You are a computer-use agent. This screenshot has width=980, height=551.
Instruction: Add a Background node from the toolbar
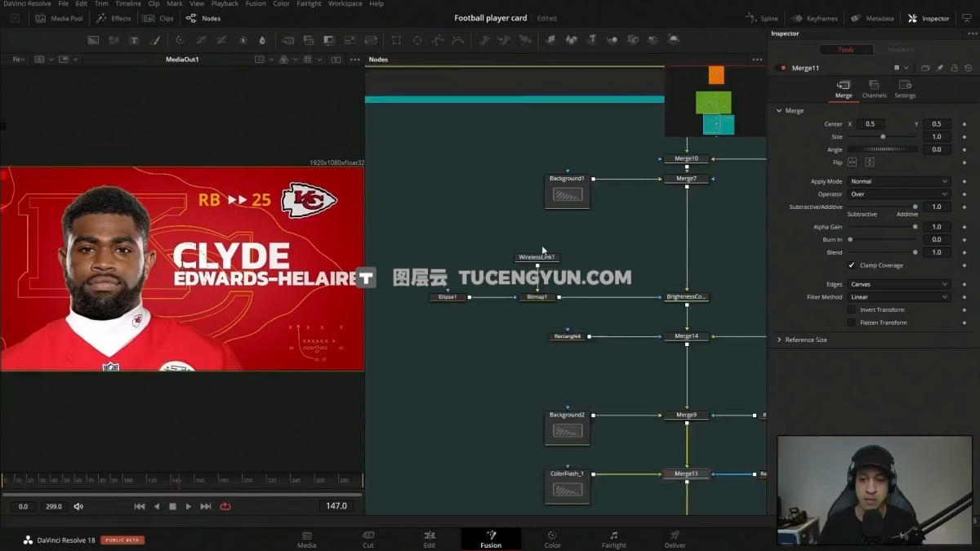93,40
